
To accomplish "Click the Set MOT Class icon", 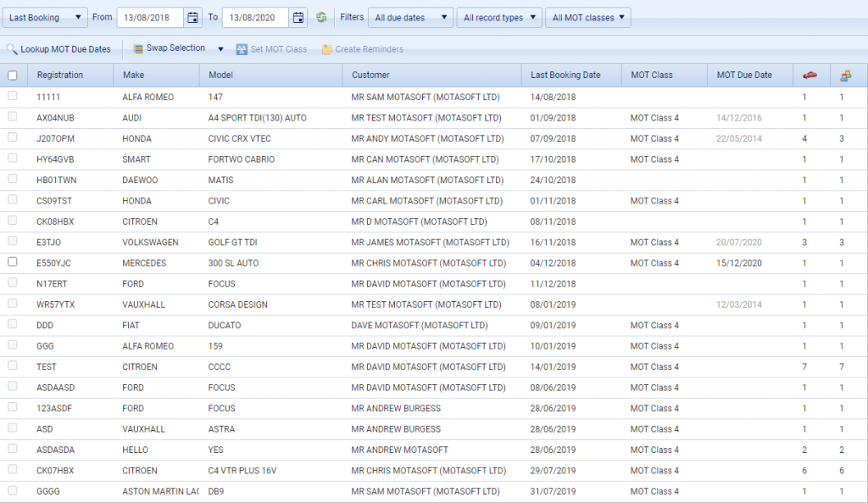I will click(x=242, y=49).
